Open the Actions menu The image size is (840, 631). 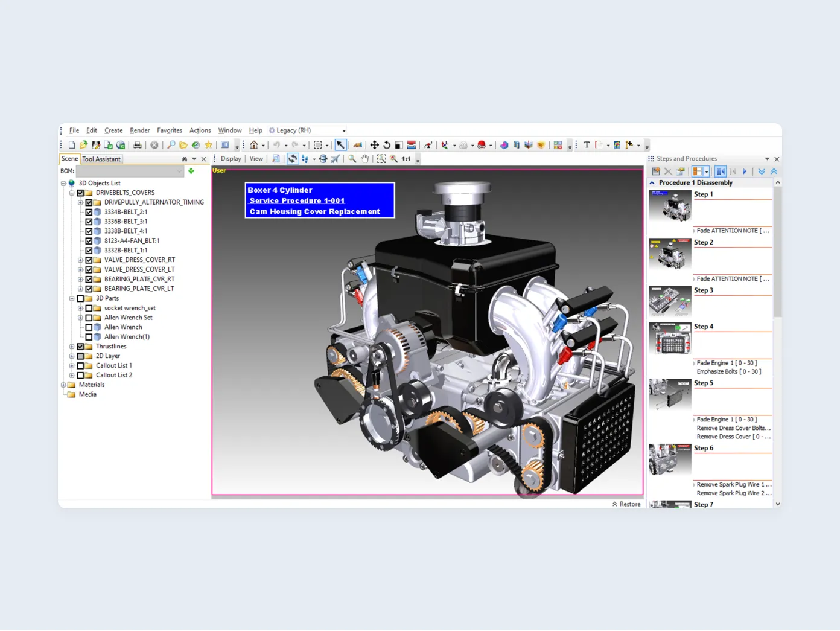(200, 130)
